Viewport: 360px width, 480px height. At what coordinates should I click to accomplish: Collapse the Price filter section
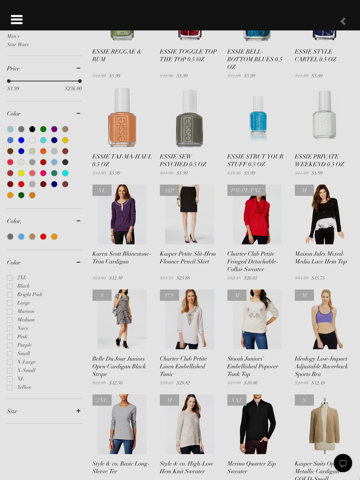78,68
